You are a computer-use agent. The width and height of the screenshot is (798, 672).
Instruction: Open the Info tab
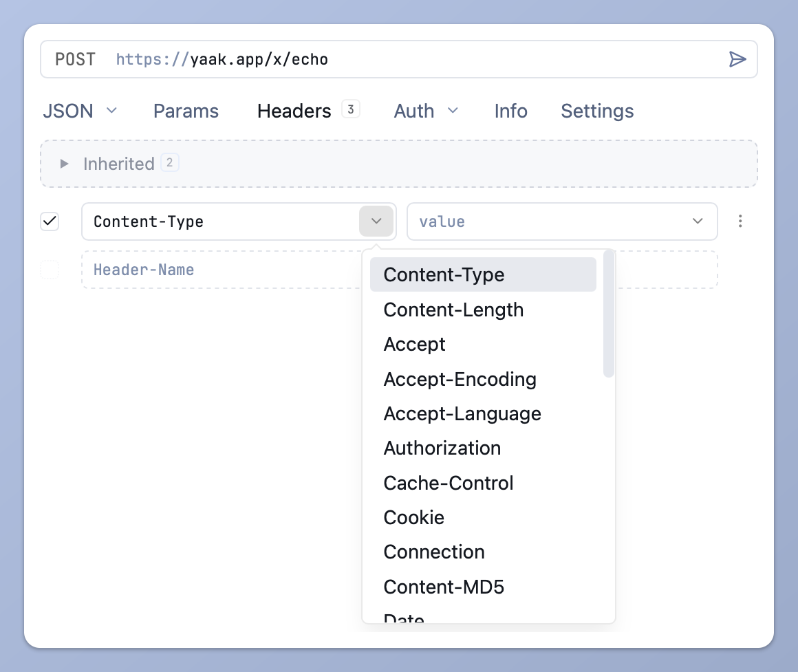click(x=510, y=111)
